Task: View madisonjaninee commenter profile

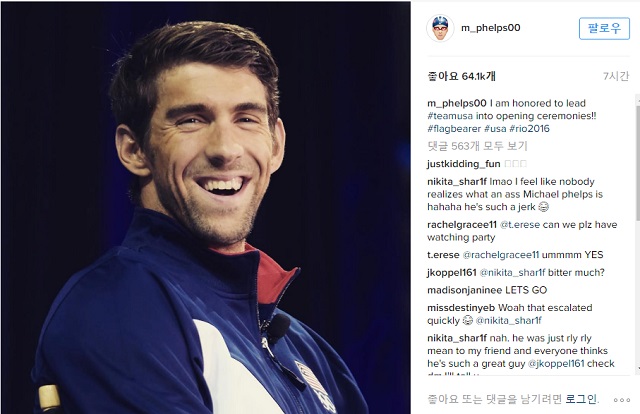Action: point(464,290)
